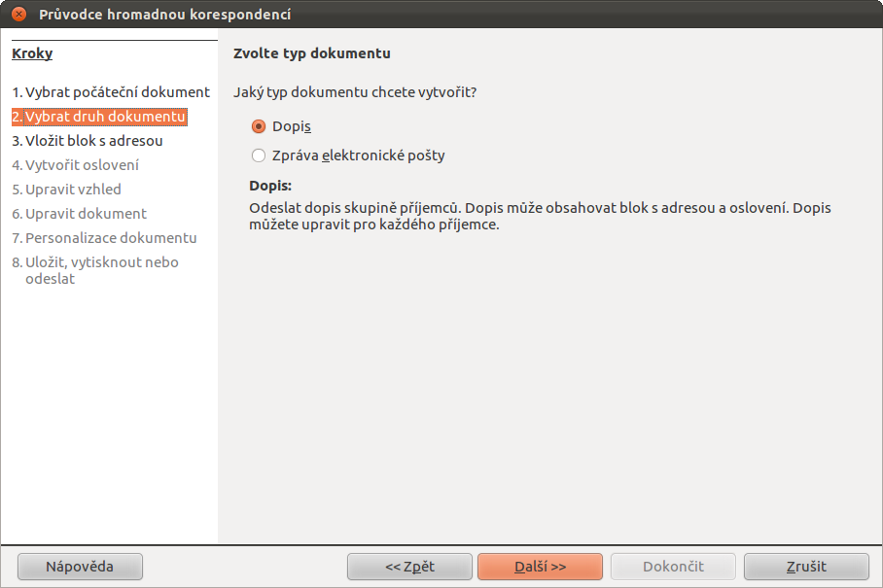Click the Dokončit finish button
This screenshot has height=588, width=883.
(x=674, y=567)
